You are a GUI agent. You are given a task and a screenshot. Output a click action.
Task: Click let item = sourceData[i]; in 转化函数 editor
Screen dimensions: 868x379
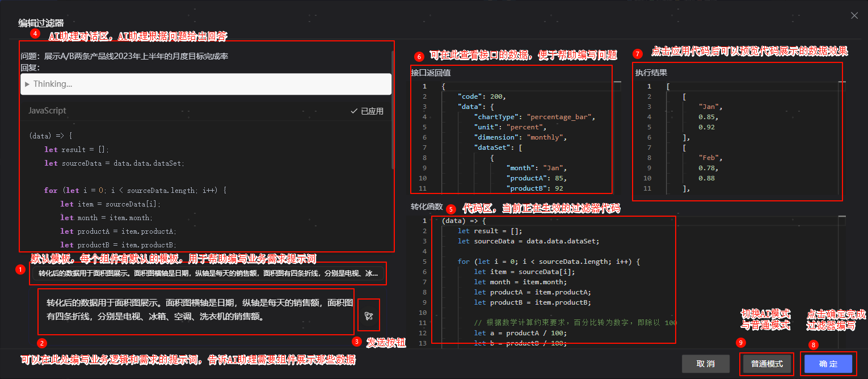click(x=524, y=272)
